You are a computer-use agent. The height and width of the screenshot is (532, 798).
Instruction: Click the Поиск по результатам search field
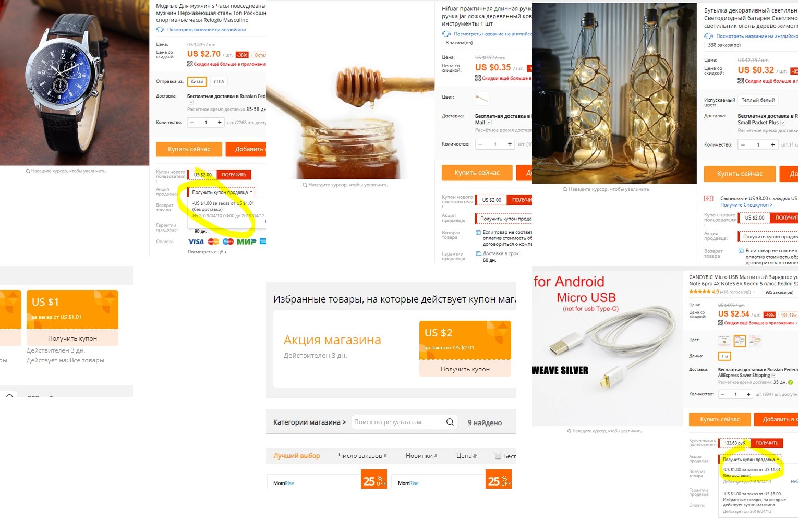[398, 422]
